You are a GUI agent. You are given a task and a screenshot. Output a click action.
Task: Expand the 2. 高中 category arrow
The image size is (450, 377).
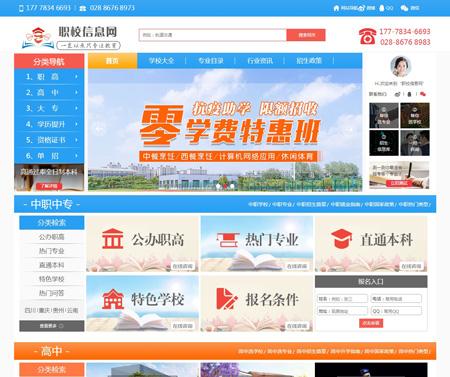[76, 92]
